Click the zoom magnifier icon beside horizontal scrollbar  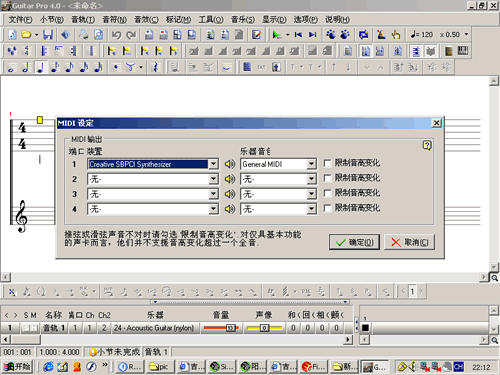(494, 278)
